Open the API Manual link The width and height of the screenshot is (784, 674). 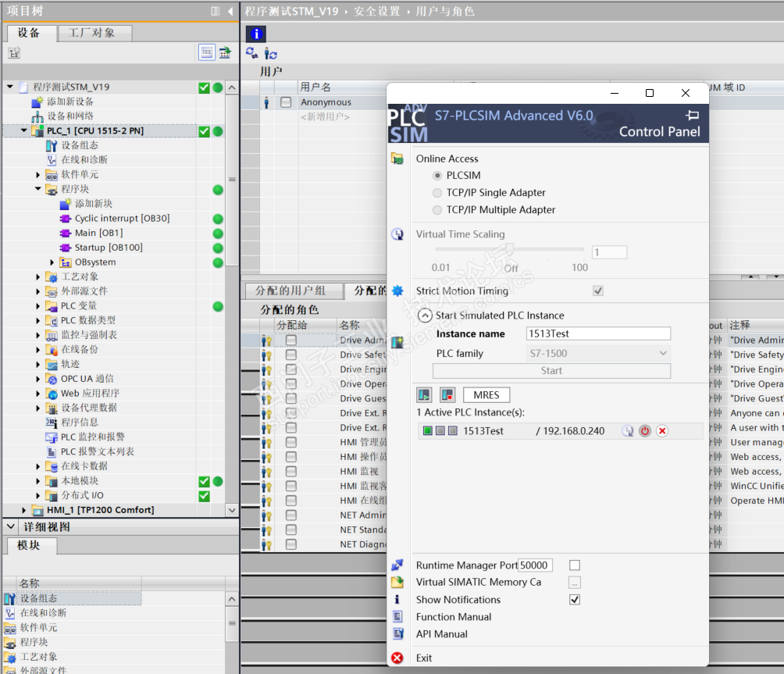click(x=442, y=634)
